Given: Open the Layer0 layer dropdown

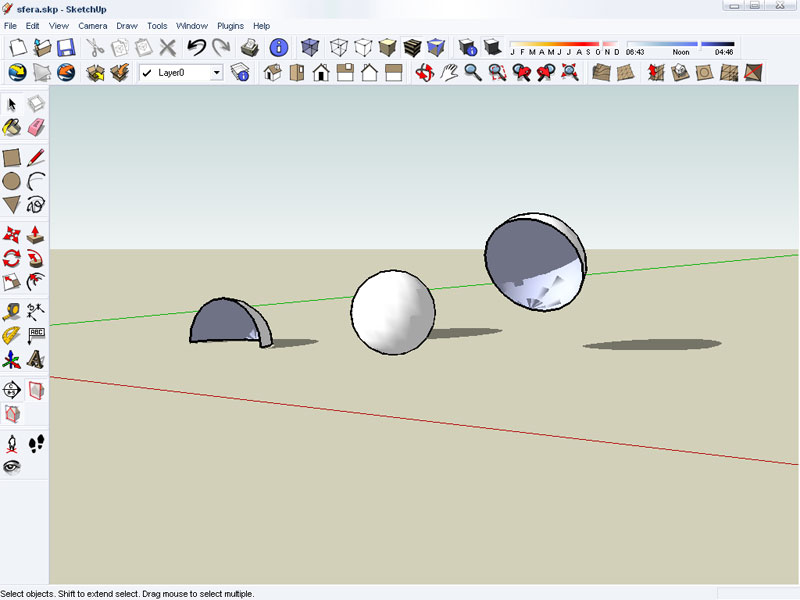Looking at the screenshot, I should (x=217, y=73).
